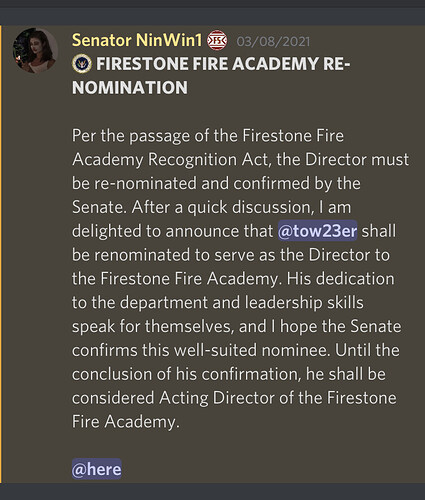The height and width of the screenshot is (500, 425).
Task: Click the FIRESTONE FIRE ACADEMY heading text
Action: point(208,64)
